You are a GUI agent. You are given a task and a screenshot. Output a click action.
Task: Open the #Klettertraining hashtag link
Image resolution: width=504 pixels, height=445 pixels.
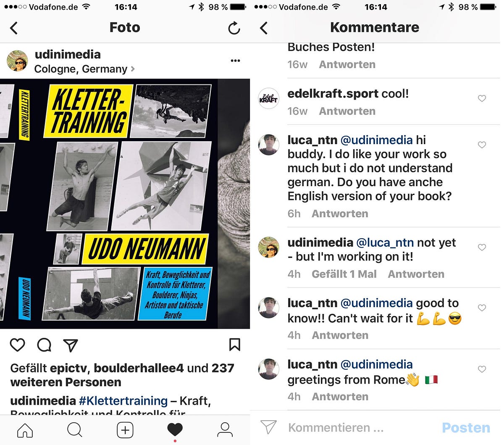[x=123, y=400]
